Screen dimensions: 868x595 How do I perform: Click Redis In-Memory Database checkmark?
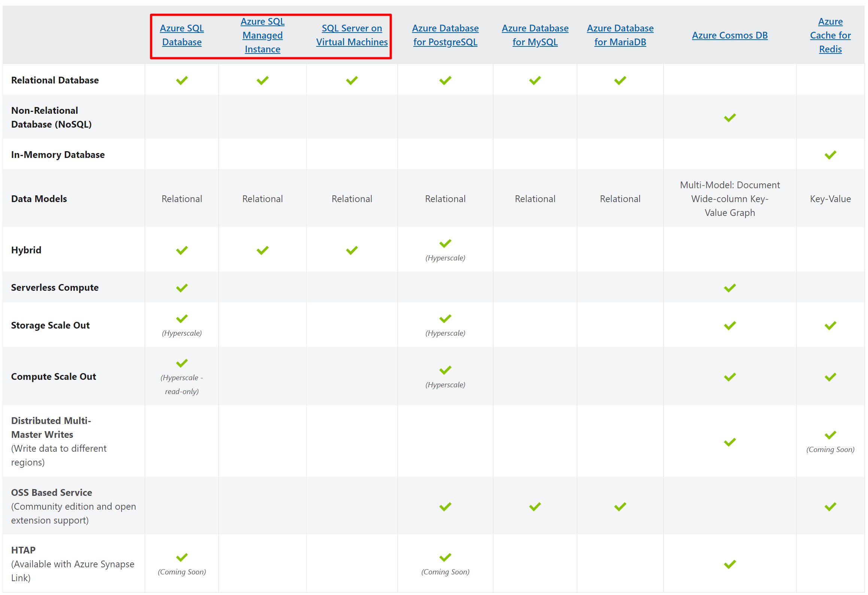(x=830, y=155)
